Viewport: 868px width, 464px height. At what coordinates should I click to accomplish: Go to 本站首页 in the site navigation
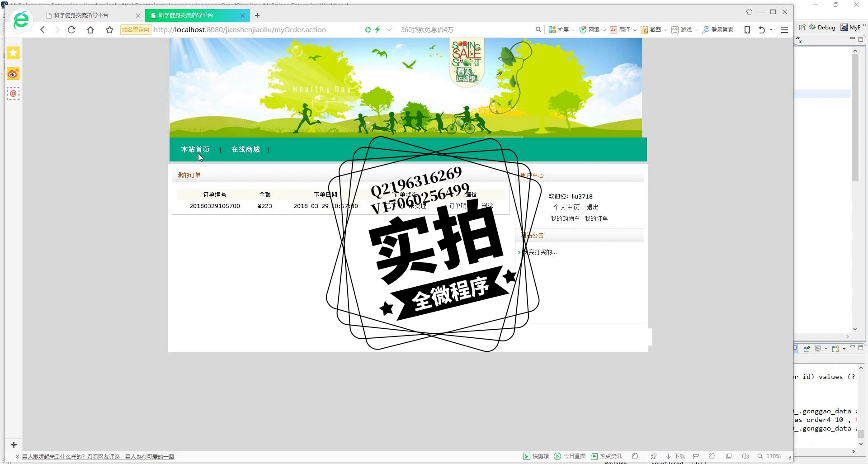195,149
